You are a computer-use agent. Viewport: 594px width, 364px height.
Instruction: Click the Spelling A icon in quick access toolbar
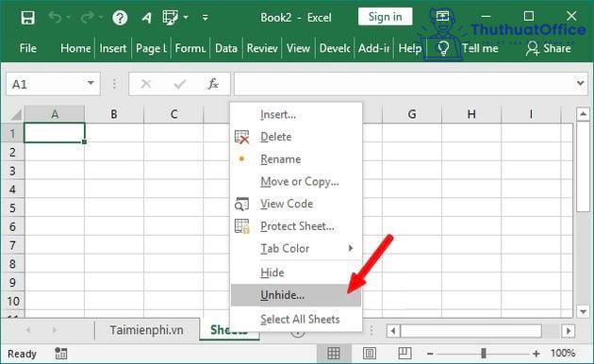coord(147,17)
